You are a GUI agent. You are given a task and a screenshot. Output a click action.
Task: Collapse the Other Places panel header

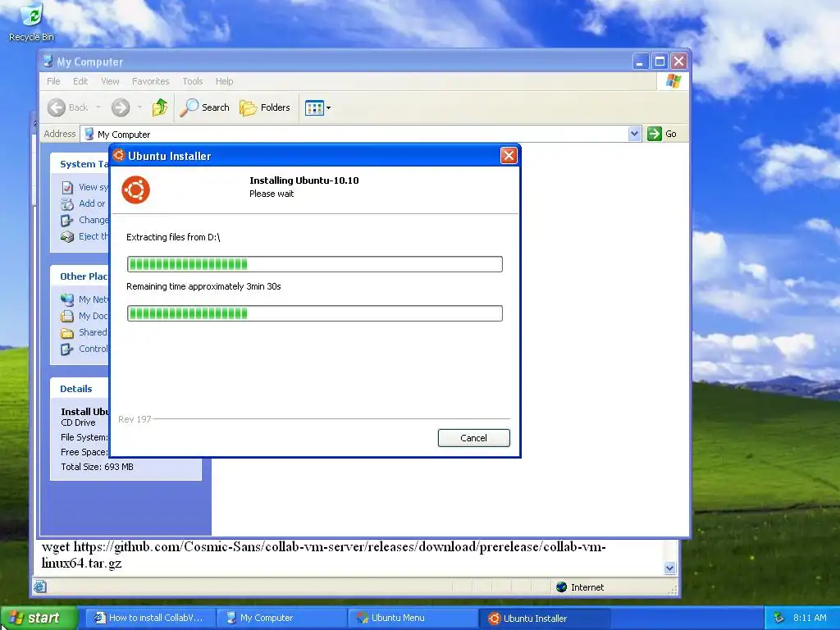coord(80,276)
